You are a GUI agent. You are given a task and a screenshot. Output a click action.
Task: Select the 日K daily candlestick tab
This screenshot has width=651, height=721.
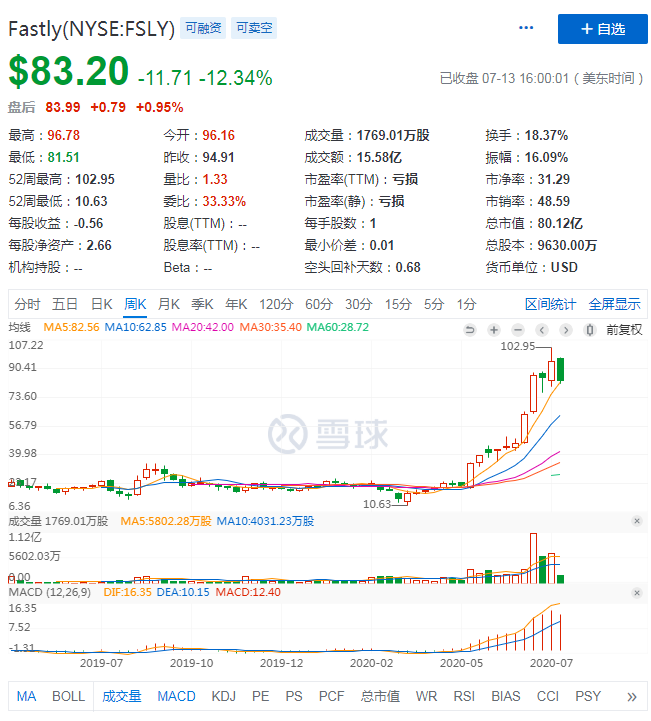[x=102, y=304]
